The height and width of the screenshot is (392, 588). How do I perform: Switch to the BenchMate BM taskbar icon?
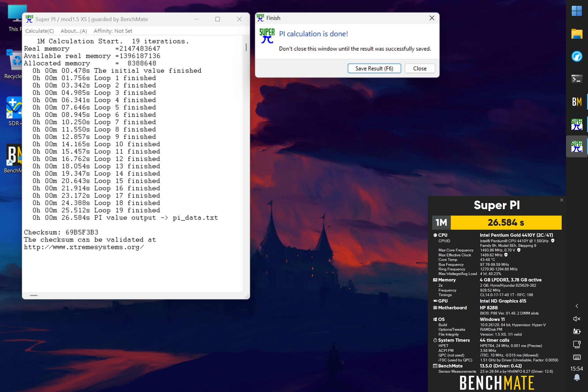(577, 102)
